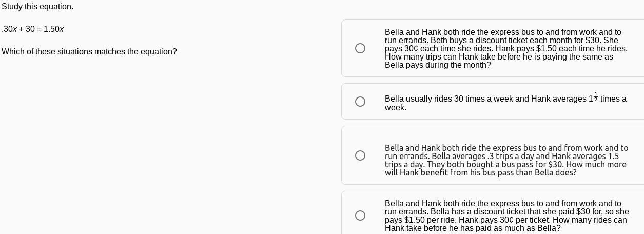The height and width of the screenshot is (234, 644).
Task: Pick the radio button for 'Hank pays 30¢ per ticket'
Action: (360, 216)
